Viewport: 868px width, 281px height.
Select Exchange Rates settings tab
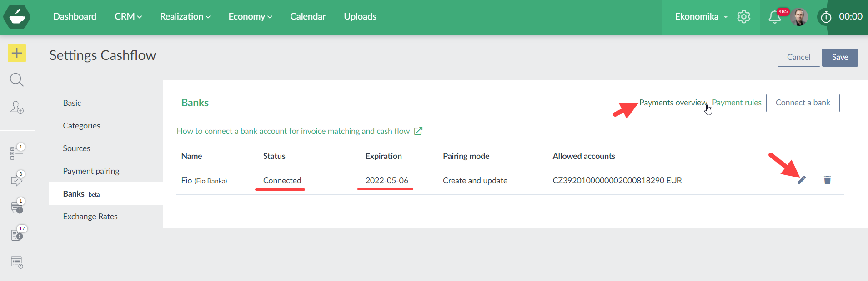90,217
